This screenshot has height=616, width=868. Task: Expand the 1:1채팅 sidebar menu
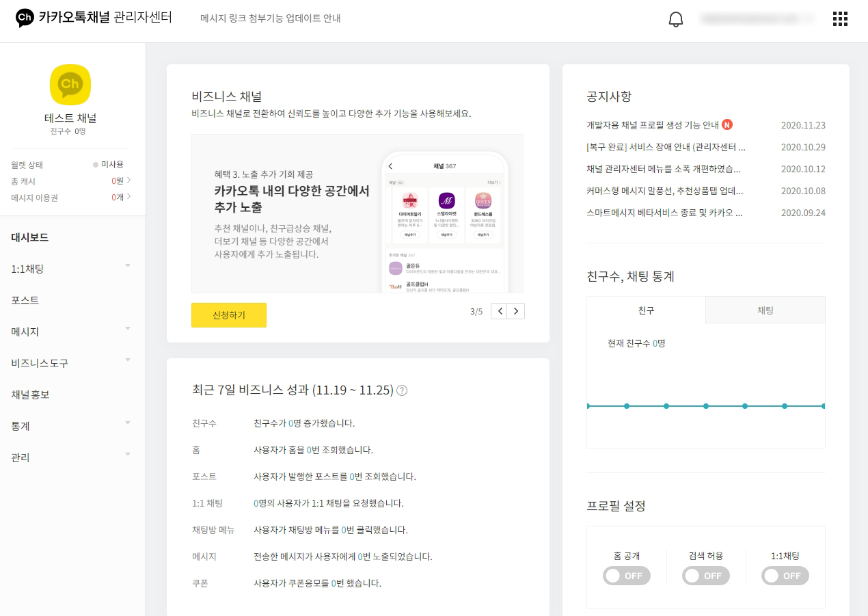(128, 265)
